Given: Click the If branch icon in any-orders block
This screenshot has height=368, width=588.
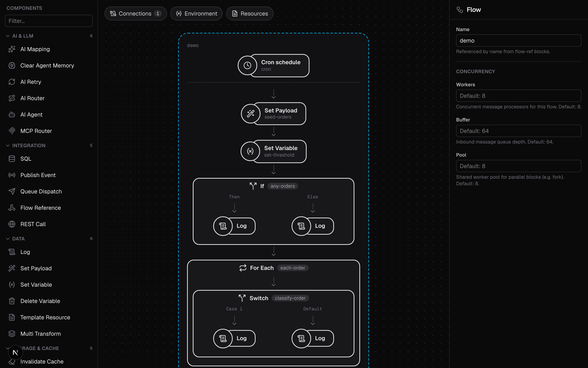Looking at the screenshot, I should (253, 186).
